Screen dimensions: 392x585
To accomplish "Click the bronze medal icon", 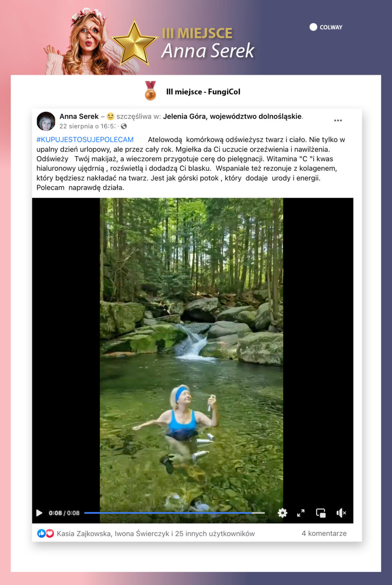I will [x=150, y=91].
